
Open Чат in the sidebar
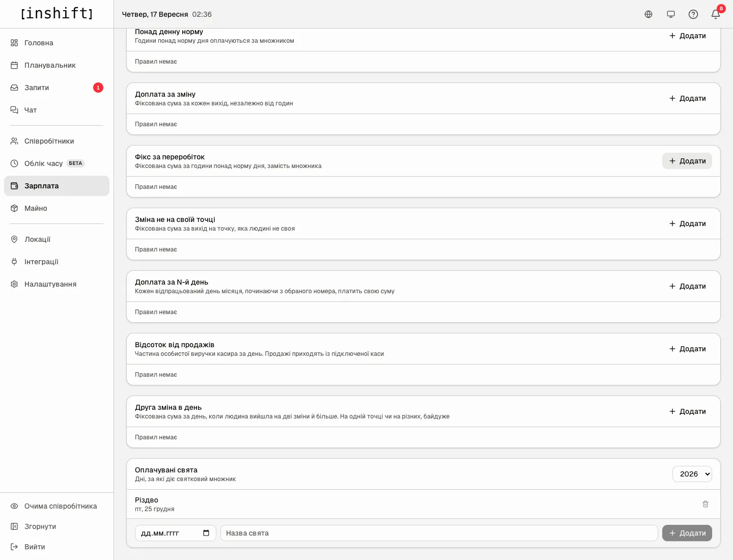pos(57,110)
